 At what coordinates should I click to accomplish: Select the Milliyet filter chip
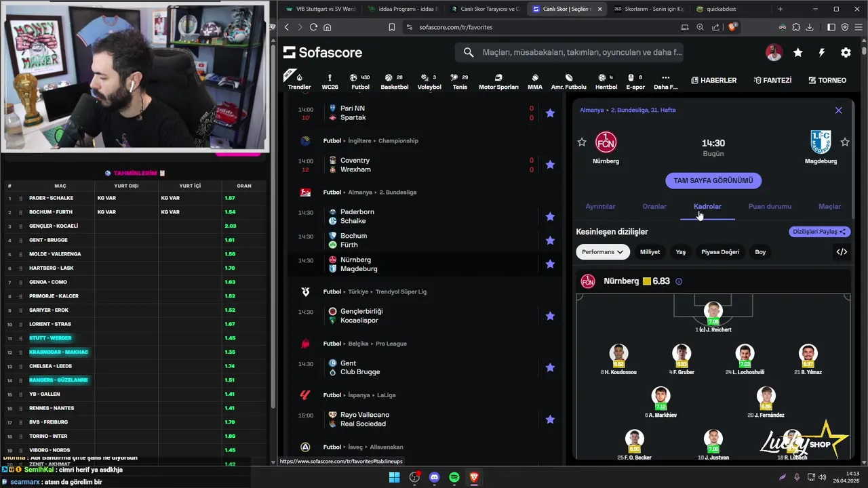650,251
